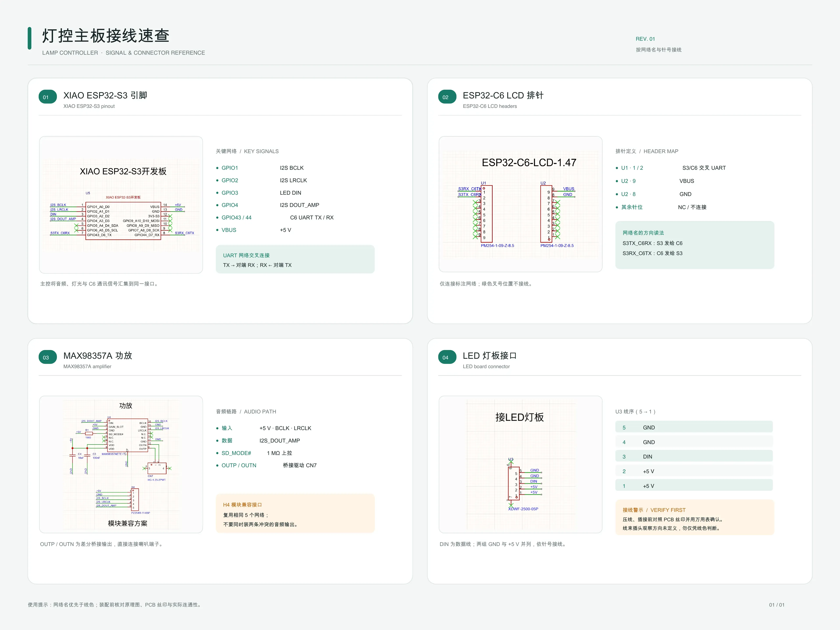The height and width of the screenshot is (630, 840).
Task: Open the 功放 amplifier schematic image
Action: click(121, 464)
